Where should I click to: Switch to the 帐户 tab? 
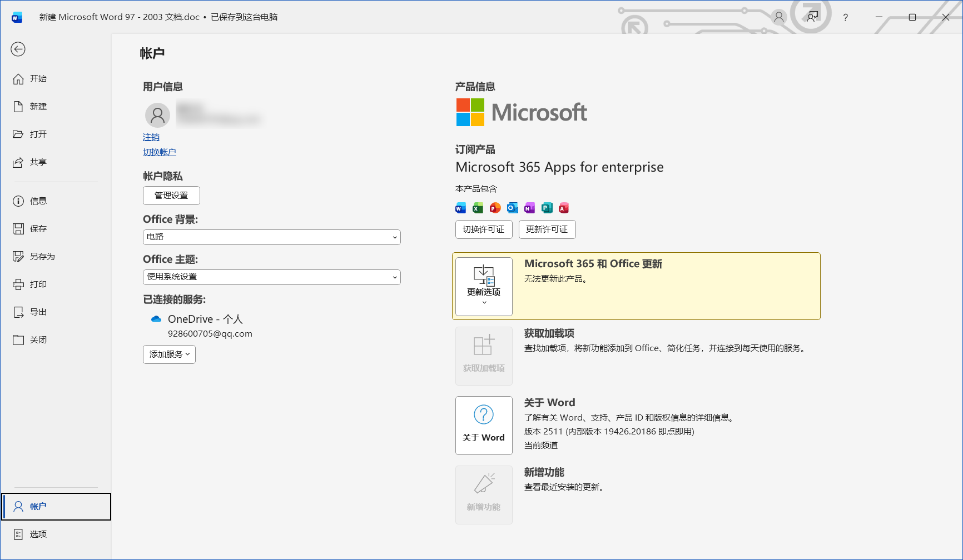[x=37, y=506]
